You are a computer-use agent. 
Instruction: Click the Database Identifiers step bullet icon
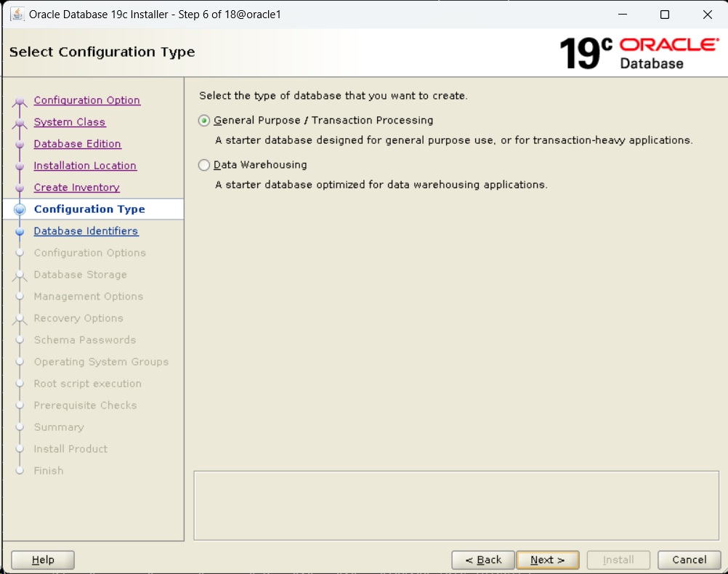point(20,231)
